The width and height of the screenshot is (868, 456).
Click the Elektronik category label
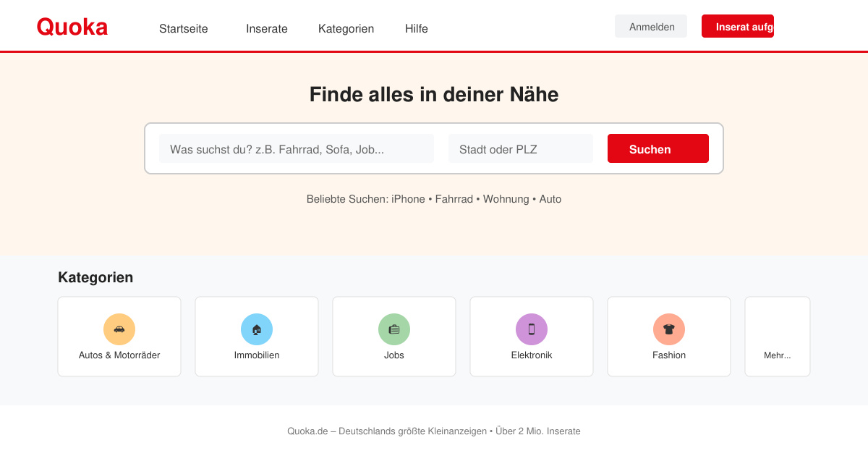click(532, 355)
